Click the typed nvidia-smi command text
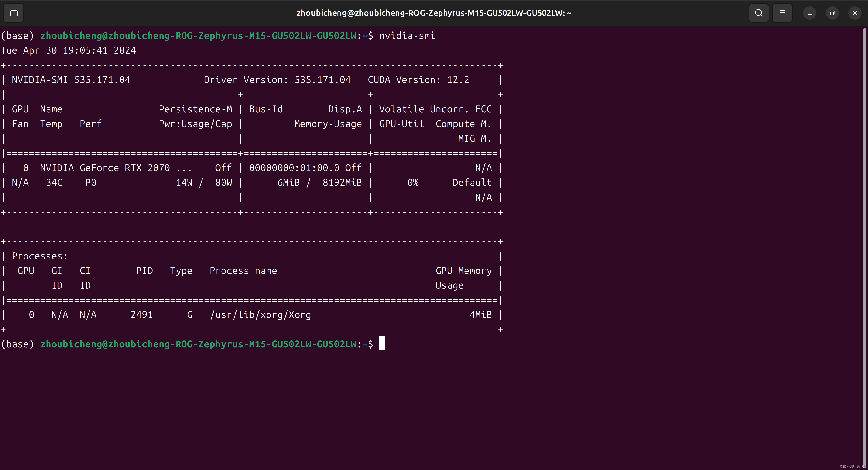 coord(407,36)
